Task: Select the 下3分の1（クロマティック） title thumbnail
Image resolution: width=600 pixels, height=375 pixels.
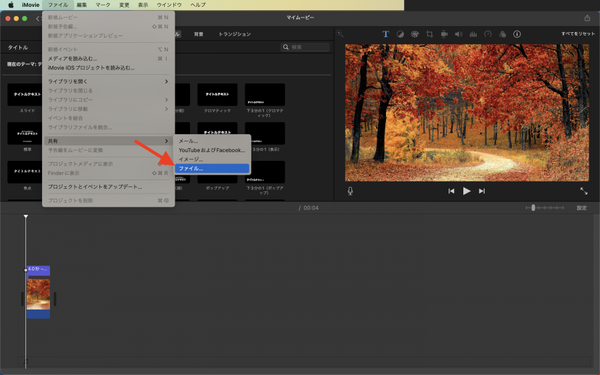Action: point(265,95)
